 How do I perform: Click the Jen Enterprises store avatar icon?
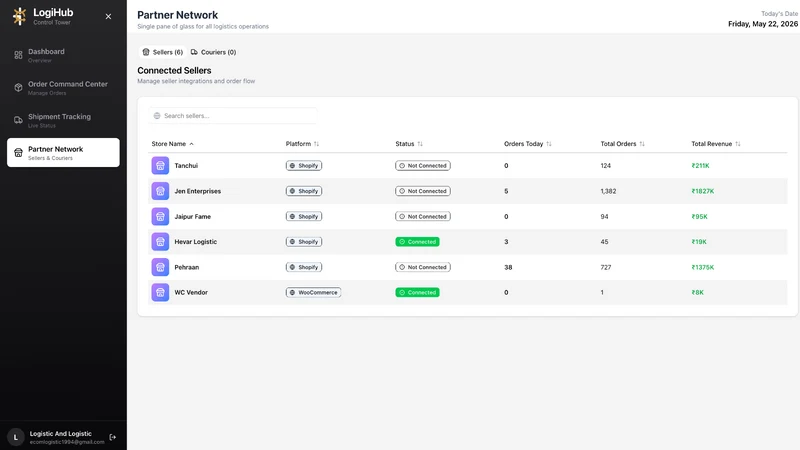click(160, 191)
